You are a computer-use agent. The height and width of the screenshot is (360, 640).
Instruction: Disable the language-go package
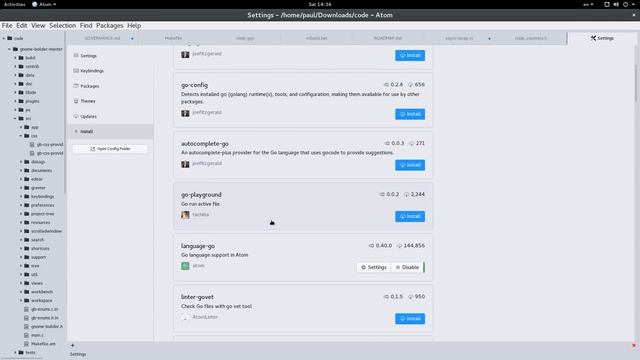(407, 267)
